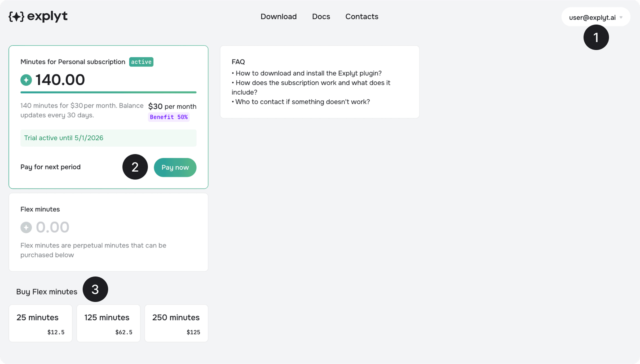
Task: Click the 'Buy Flex minutes' heading
Action: tap(47, 291)
